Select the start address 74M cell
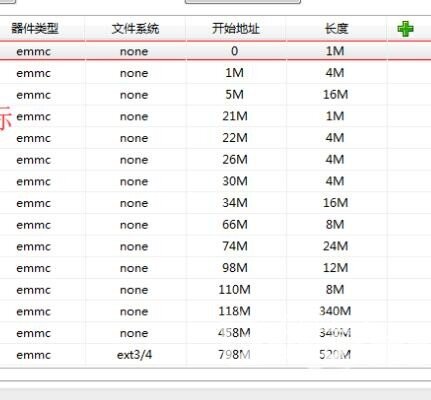The height and width of the screenshot is (400, 431). point(235,246)
